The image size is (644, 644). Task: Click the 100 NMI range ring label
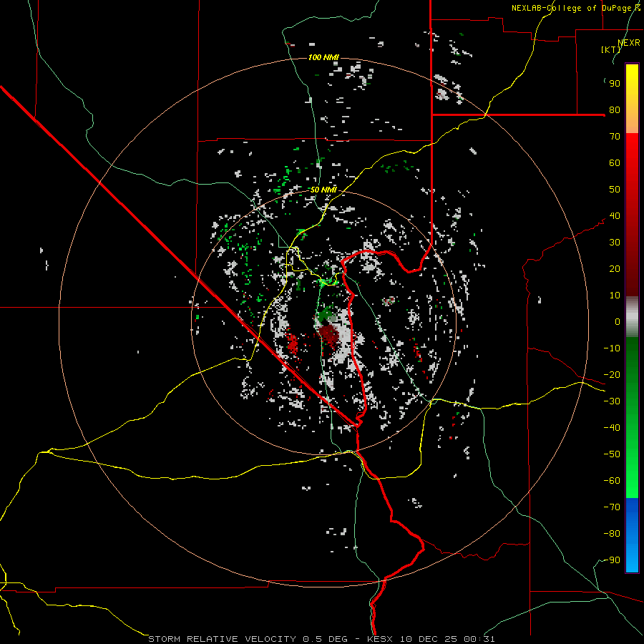(323, 57)
